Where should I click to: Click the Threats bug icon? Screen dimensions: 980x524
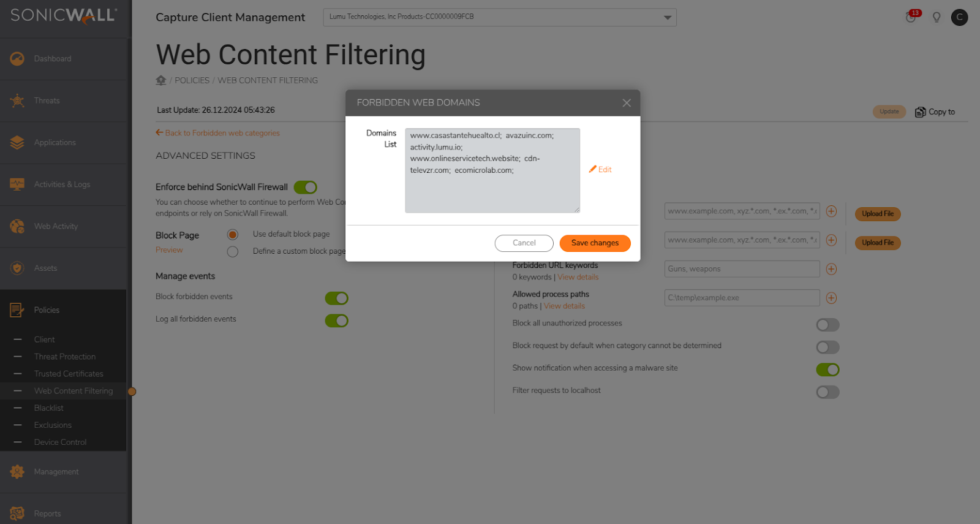pyautogui.click(x=17, y=101)
